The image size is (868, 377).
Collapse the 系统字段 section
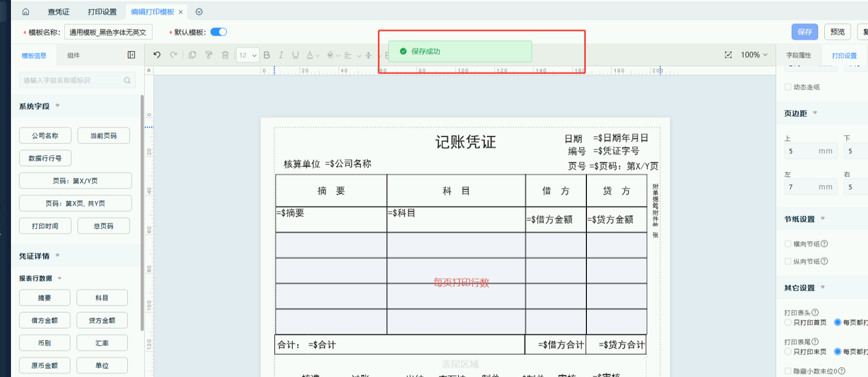pyautogui.click(x=58, y=106)
